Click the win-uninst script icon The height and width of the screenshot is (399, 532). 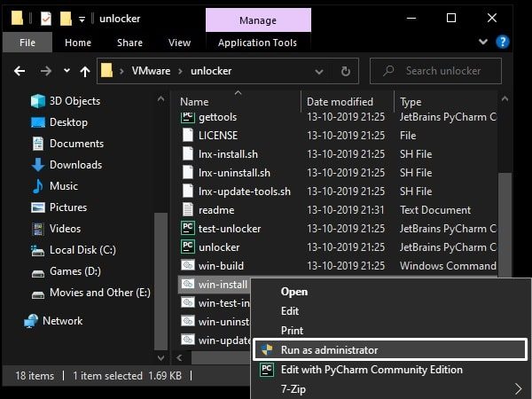(x=188, y=321)
